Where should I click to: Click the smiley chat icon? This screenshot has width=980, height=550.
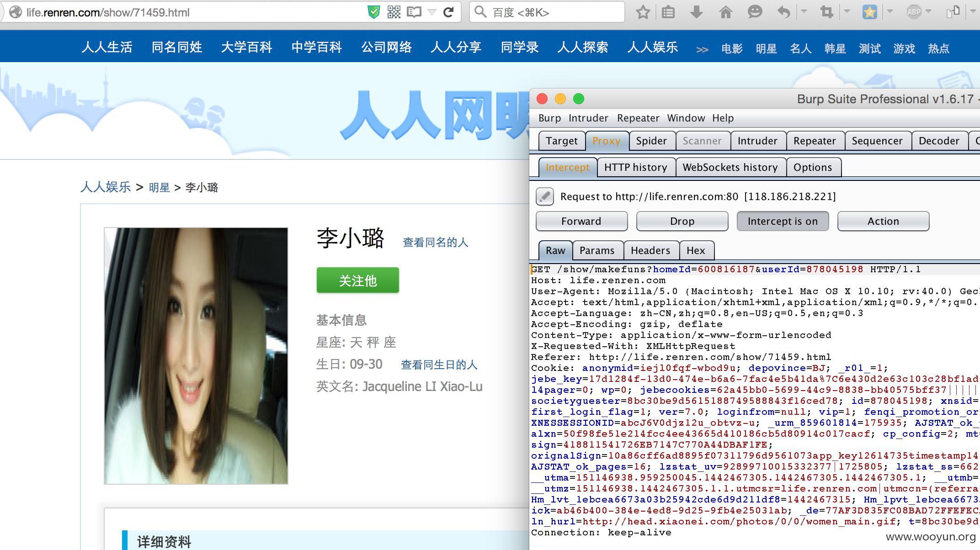755,12
